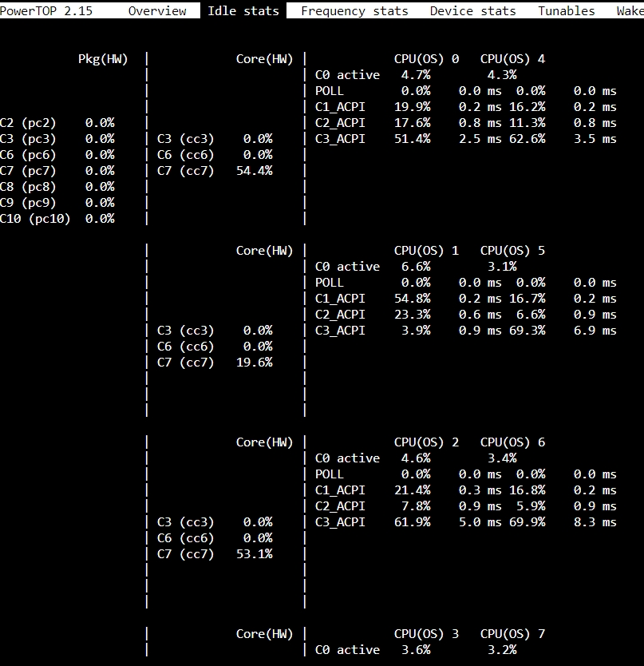The width and height of the screenshot is (644, 666).
Task: Select the C7 (cc7) 53.1% core value
Action: click(255, 554)
